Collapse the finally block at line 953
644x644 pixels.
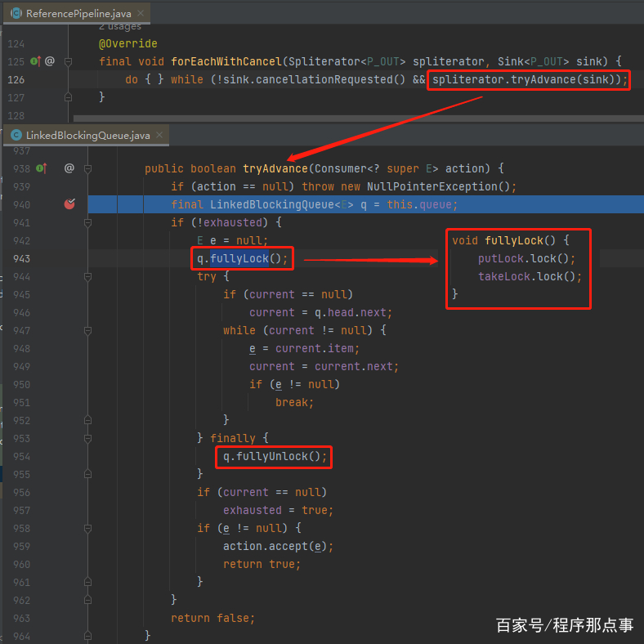(x=87, y=438)
